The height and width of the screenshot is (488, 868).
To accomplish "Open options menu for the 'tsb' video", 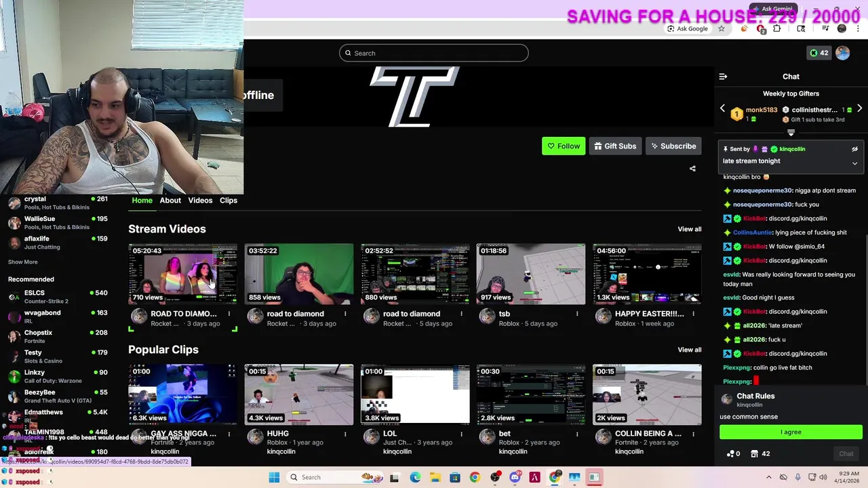I will point(577,314).
